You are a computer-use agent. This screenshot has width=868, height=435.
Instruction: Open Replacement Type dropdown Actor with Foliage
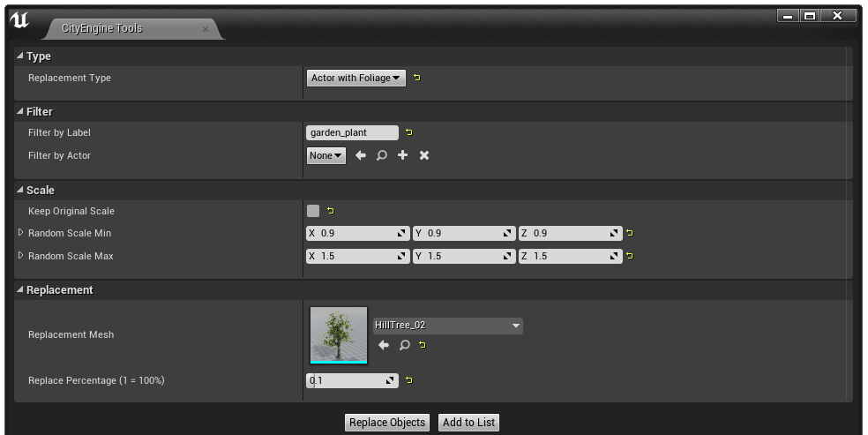pyautogui.click(x=356, y=78)
